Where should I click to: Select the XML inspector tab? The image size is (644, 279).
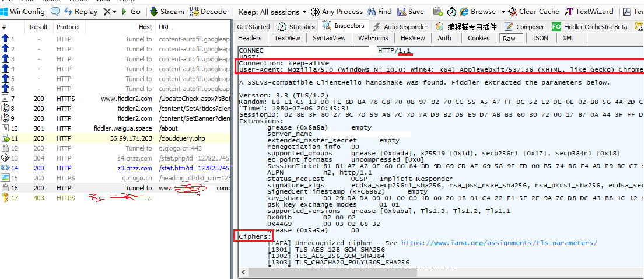568,38
